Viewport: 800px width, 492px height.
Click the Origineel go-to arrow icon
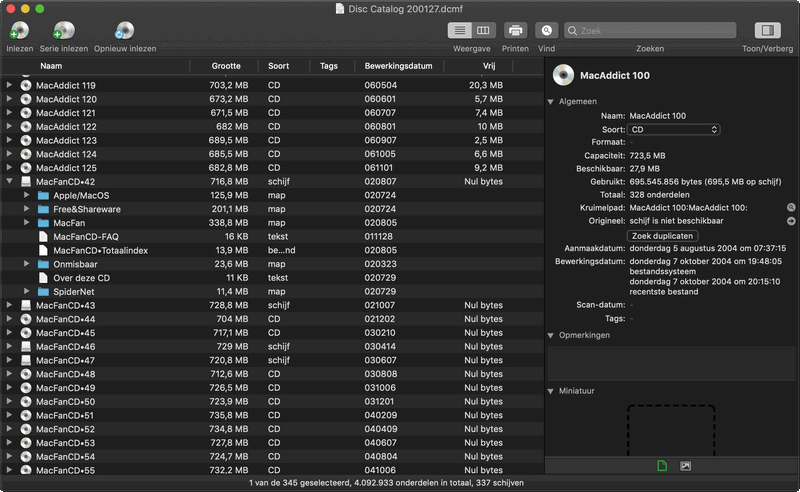click(791, 221)
